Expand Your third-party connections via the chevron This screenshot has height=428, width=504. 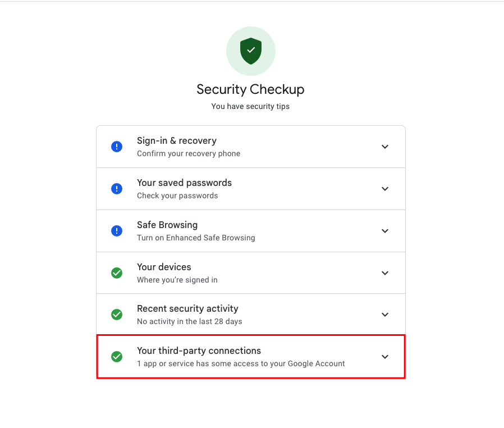pyautogui.click(x=385, y=357)
